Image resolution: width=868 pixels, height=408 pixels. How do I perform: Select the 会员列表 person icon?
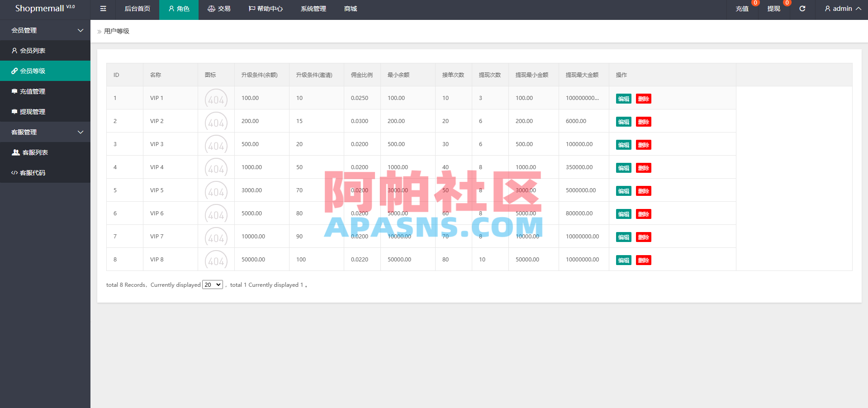click(x=15, y=50)
